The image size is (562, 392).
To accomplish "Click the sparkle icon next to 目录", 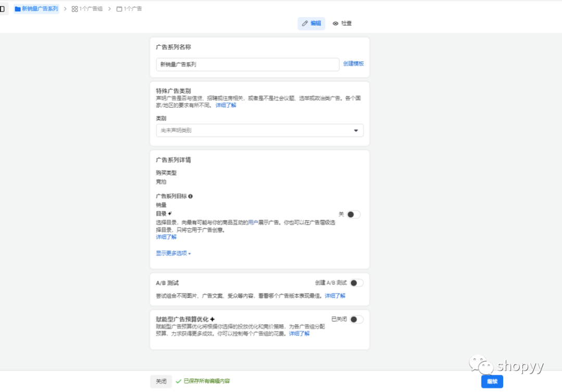I will 170,212.
